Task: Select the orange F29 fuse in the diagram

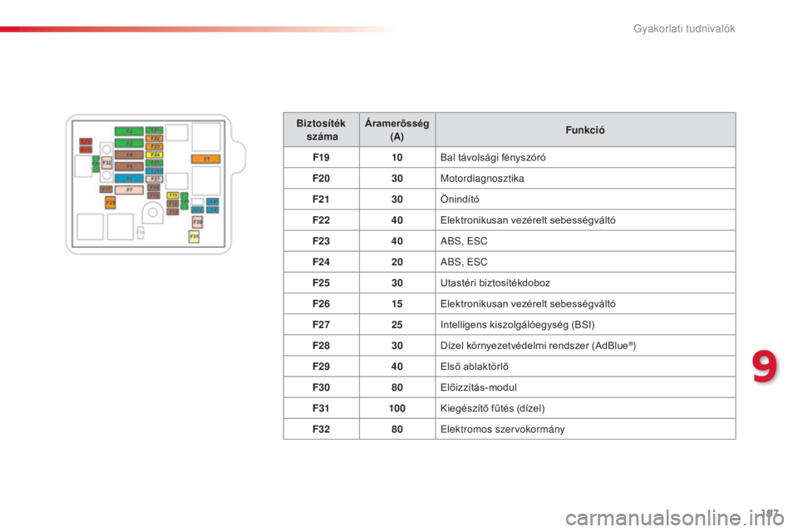Action: (x=111, y=203)
